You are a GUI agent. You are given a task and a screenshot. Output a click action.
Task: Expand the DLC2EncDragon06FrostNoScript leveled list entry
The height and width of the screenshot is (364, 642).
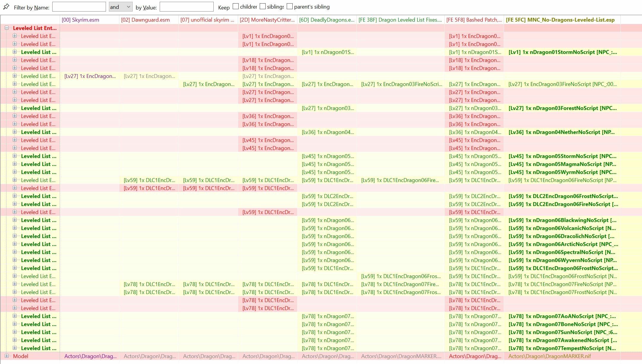click(15, 196)
